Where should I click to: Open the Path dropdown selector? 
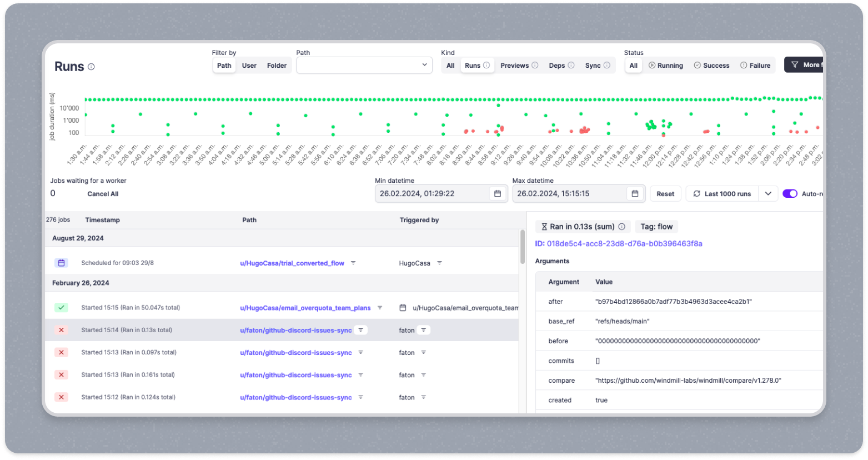pyautogui.click(x=364, y=65)
